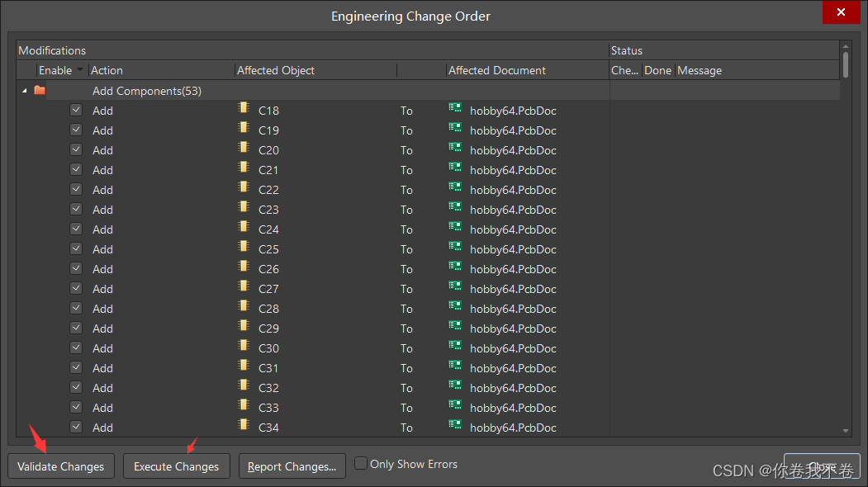Click the Add Components folder icon
This screenshot has width=868, height=487.
(x=40, y=91)
